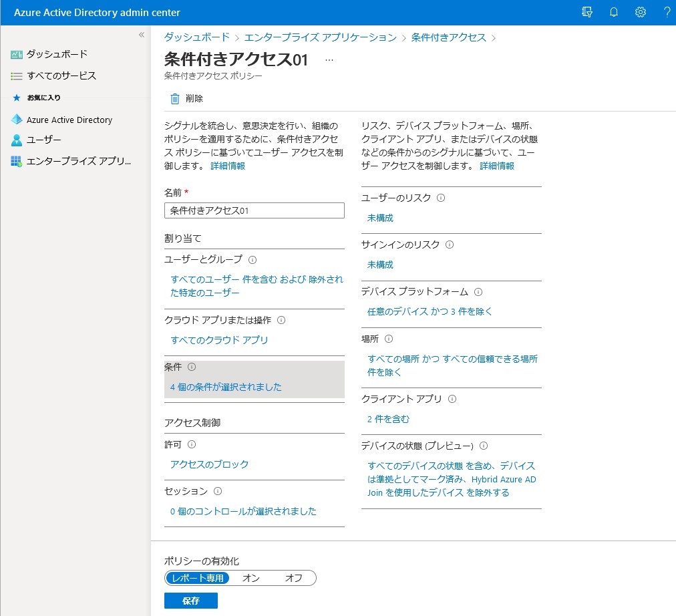Open 2 件を含む client apps setting
Image resolution: width=676 pixels, height=616 pixels.
389,419
